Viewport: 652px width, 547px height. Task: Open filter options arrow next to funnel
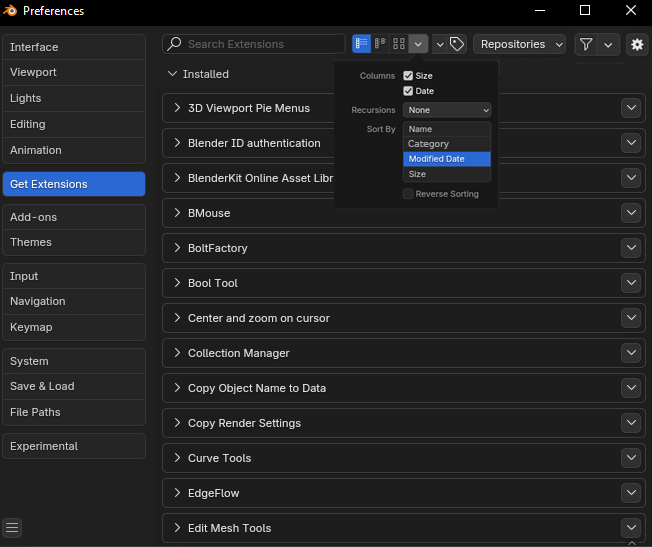click(608, 44)
